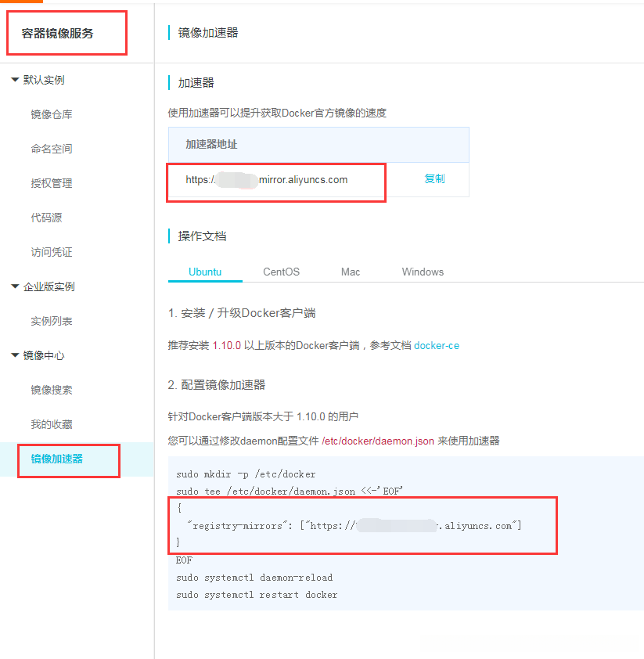Open the docker-ce documentation link
644x659 pixels.
coord(436,344)
